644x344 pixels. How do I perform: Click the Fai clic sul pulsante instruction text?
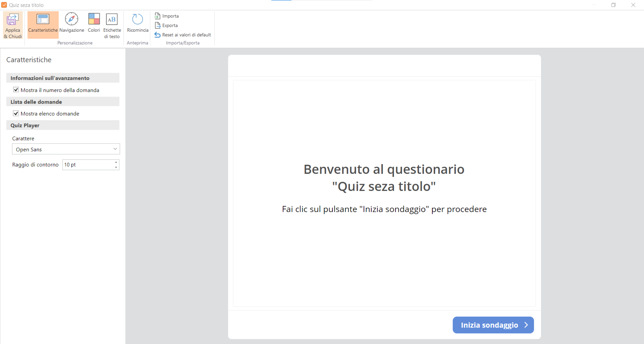tap(384, 209)
